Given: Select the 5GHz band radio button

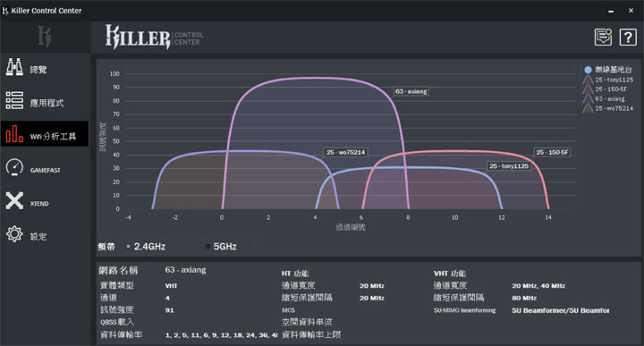Looking at the screenshot, I should 208,247.
